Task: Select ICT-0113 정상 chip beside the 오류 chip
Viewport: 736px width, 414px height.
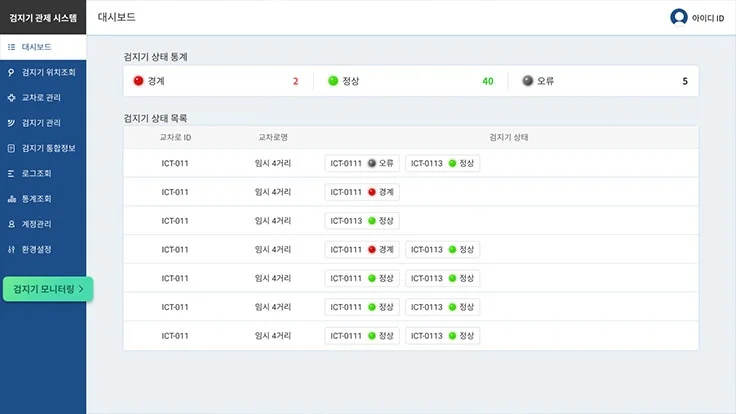Action: click(x=443, y=163)
